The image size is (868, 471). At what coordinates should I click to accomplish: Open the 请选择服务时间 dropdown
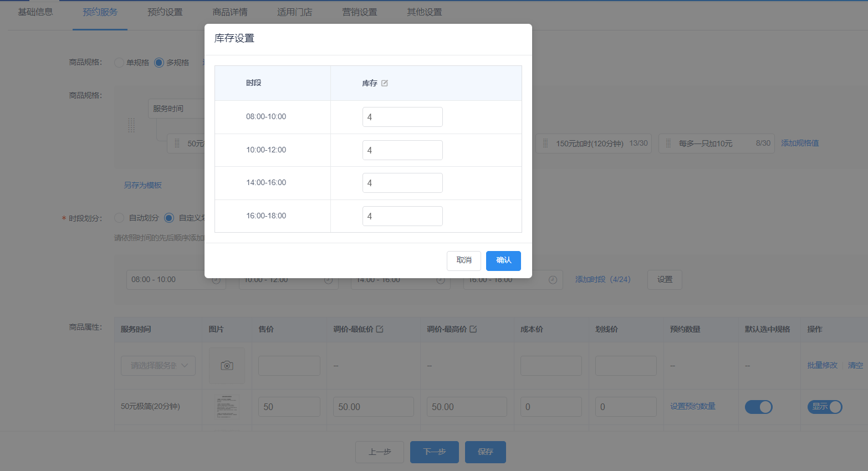(158, 366)
